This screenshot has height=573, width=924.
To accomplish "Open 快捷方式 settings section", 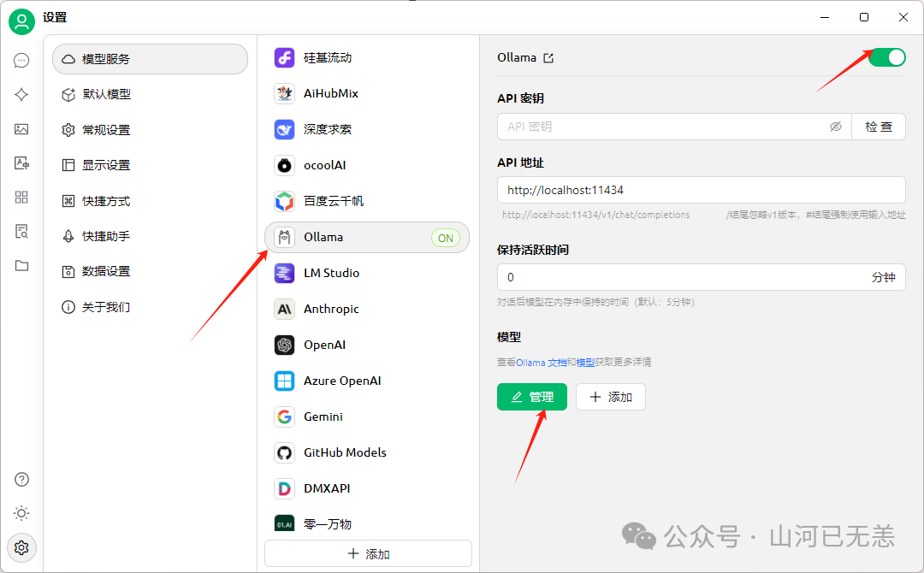I will [x=150, y=201].
